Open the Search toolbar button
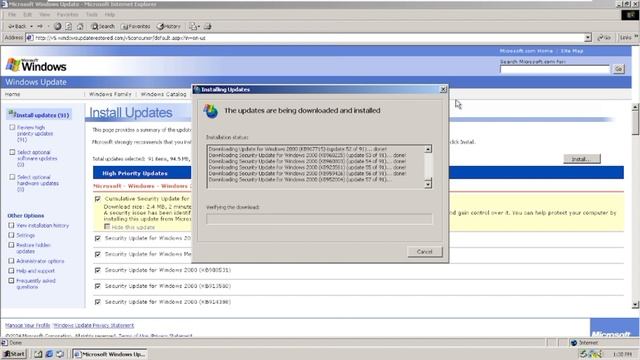This screenshot has height=360, width=640. pyautogui.click(x=103, y=27)
